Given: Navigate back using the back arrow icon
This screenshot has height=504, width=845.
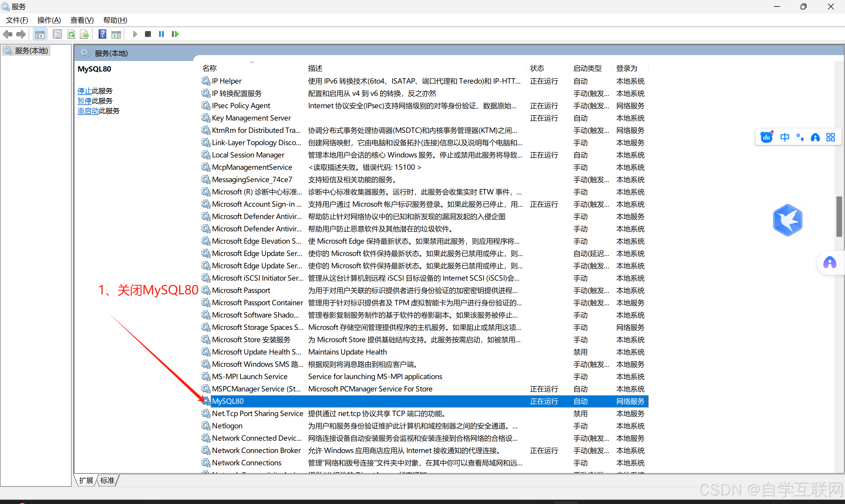Looking at the screenshot, I should (7, 34).
